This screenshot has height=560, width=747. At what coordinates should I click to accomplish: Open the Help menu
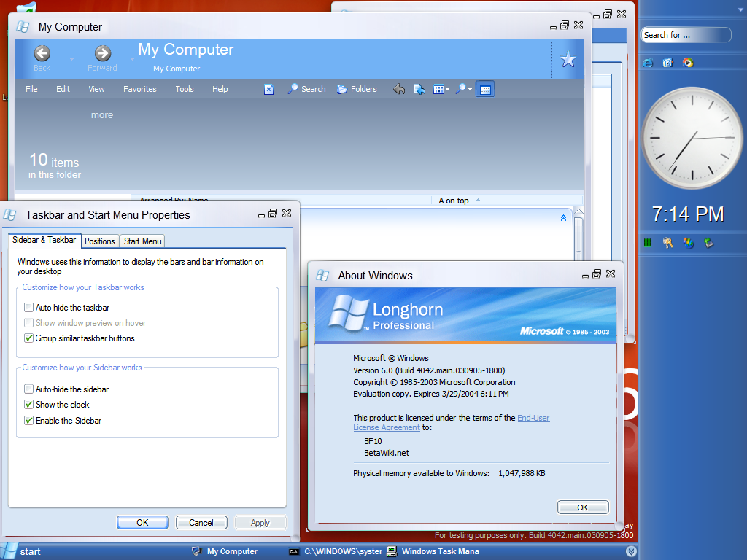220,89
